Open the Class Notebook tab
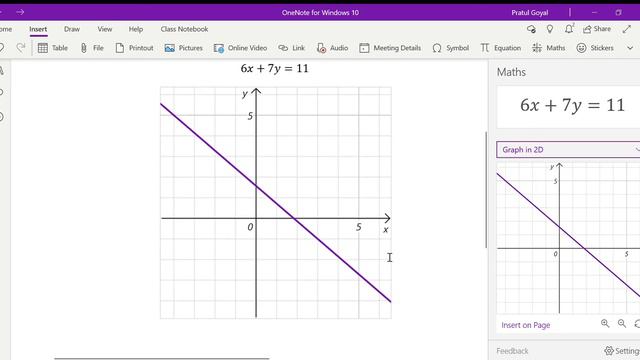The width and height of the screenshot is (640, 360). coord(184,29)
